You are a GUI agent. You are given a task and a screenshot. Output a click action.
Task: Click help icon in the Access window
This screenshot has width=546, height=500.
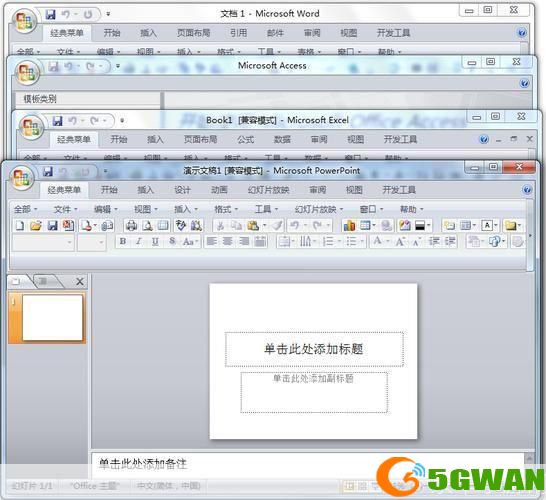[x=524, y=83]
